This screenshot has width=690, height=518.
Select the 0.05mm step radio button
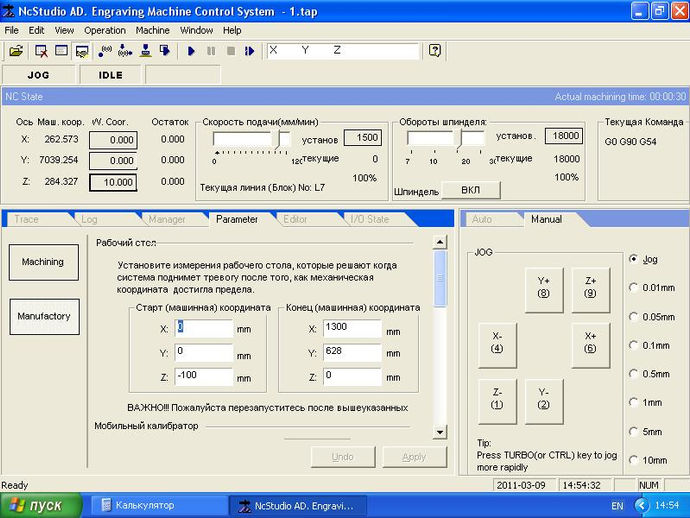click(634, 316)
